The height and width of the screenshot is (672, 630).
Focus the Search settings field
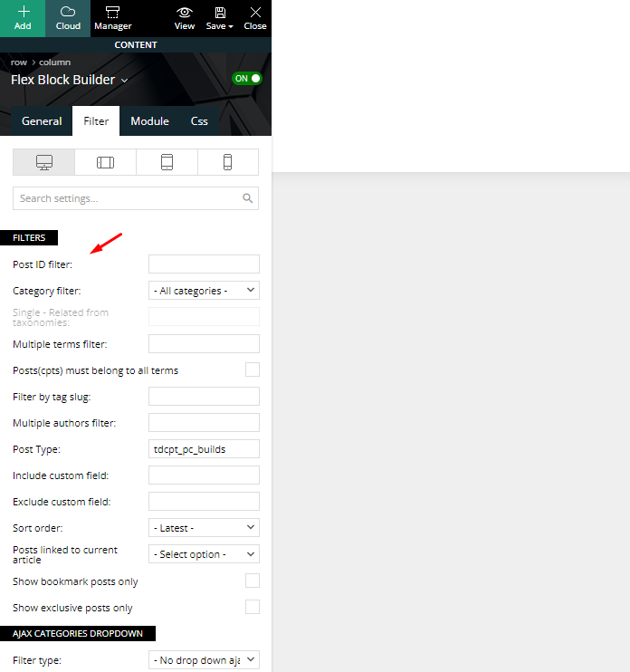(136, 198)
